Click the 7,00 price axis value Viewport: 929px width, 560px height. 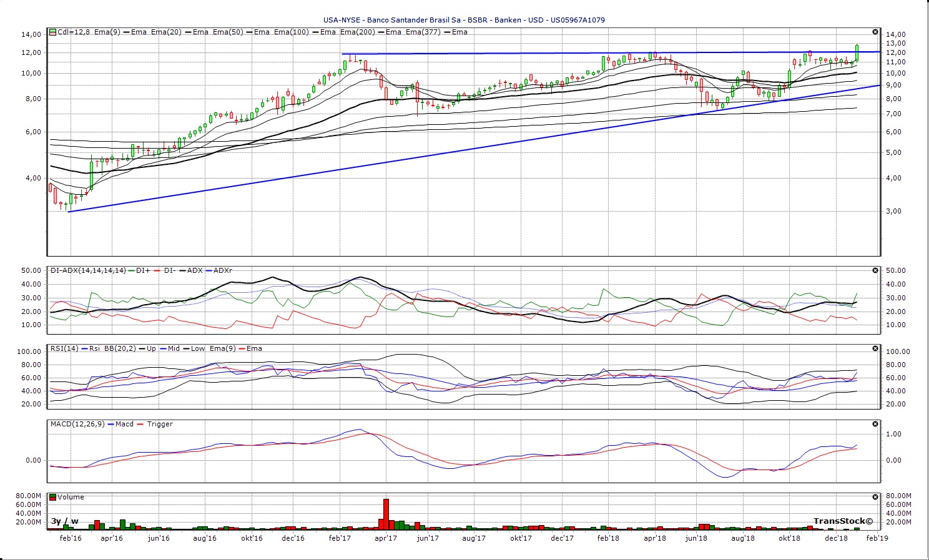click(x=893, y=114)
